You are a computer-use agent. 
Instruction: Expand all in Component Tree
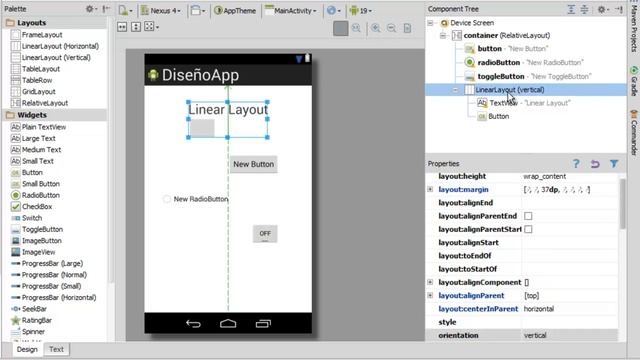[x=571, y=9]
